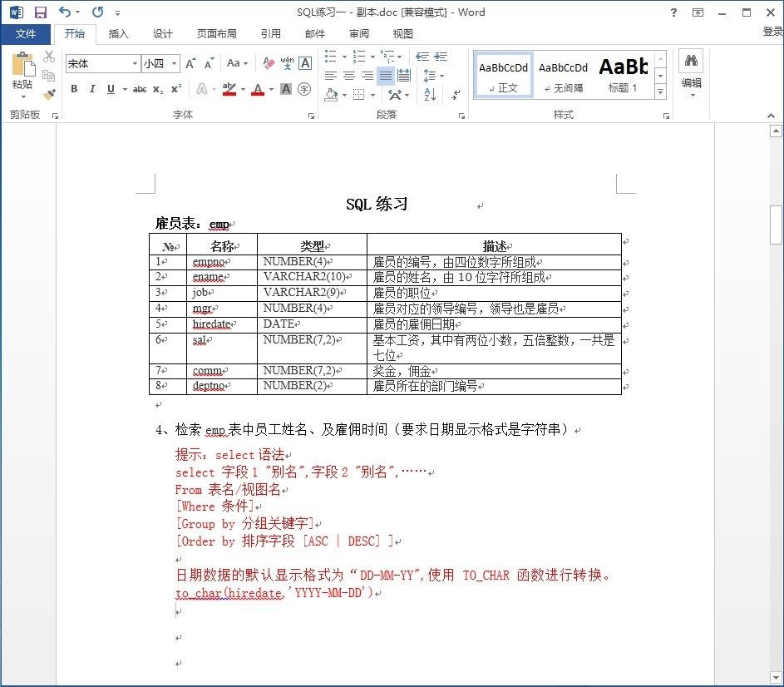Apply the 无间隔 style
The width and height of the screenshot is (784, 687).
(x=563, y=75)
